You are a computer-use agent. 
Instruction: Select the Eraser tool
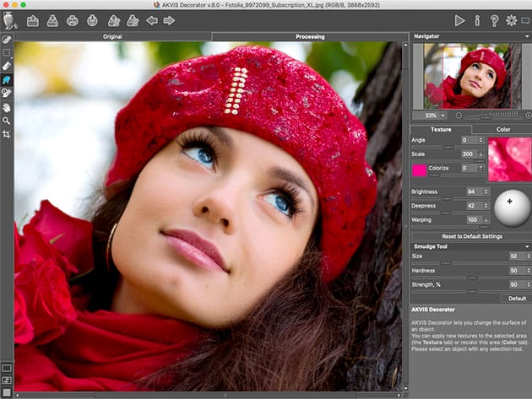coord(7,65)
